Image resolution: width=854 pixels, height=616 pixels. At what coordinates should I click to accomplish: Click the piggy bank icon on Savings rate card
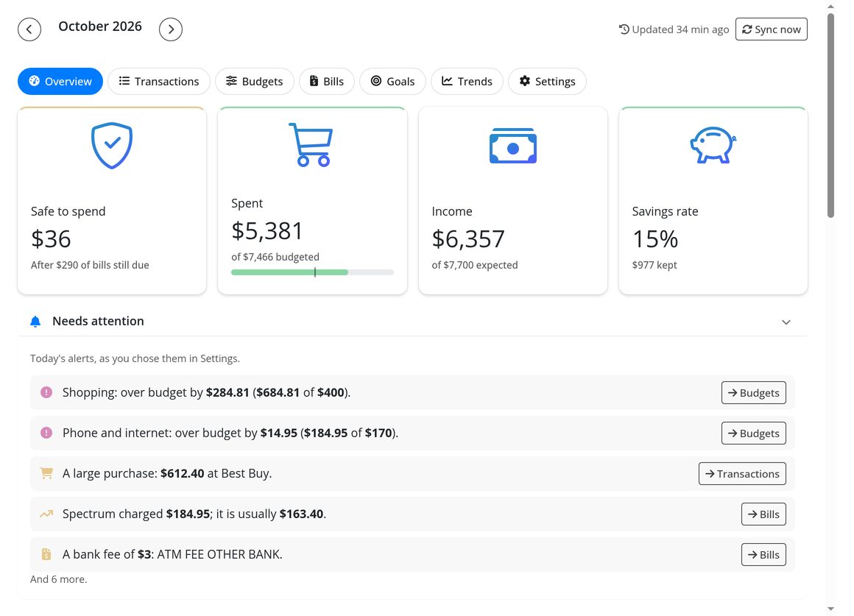tap(713, 146)
